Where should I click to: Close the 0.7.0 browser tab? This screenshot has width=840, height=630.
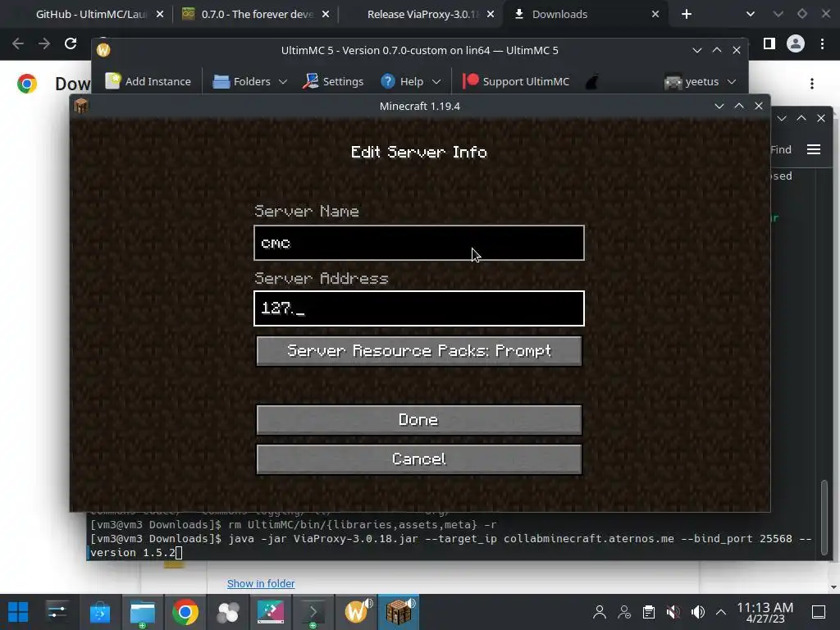pyautogui.click(x=326, y=15)
